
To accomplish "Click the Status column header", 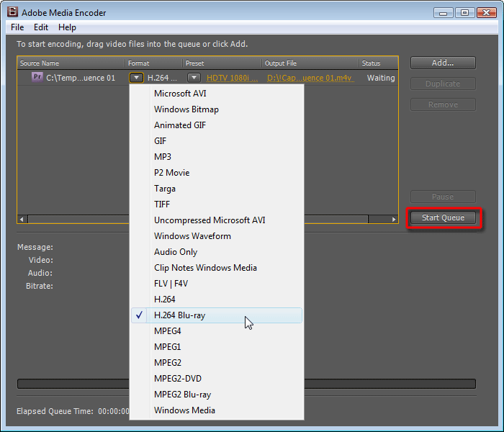I will [x=378, y=63].
